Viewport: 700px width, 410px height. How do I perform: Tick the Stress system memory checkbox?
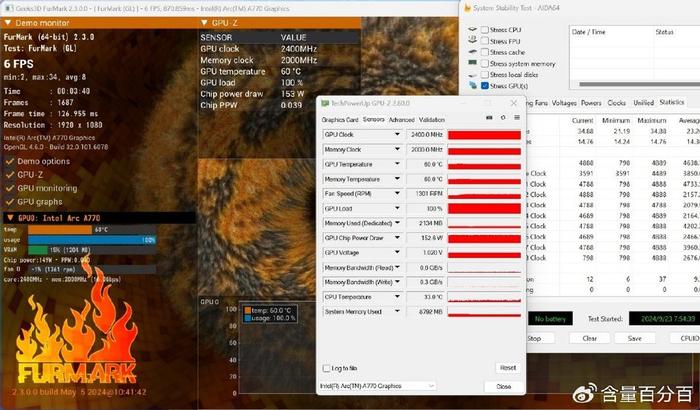click(x=484, y=63)
